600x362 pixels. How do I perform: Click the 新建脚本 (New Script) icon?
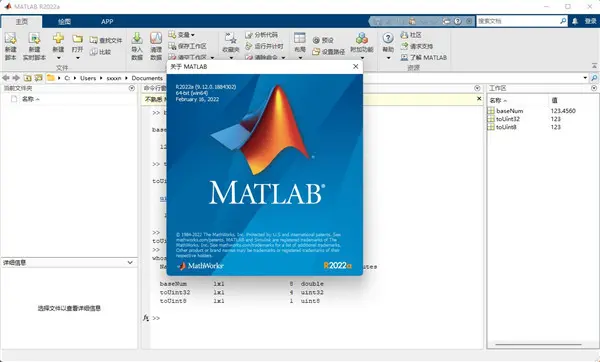[x=11, y=38]
